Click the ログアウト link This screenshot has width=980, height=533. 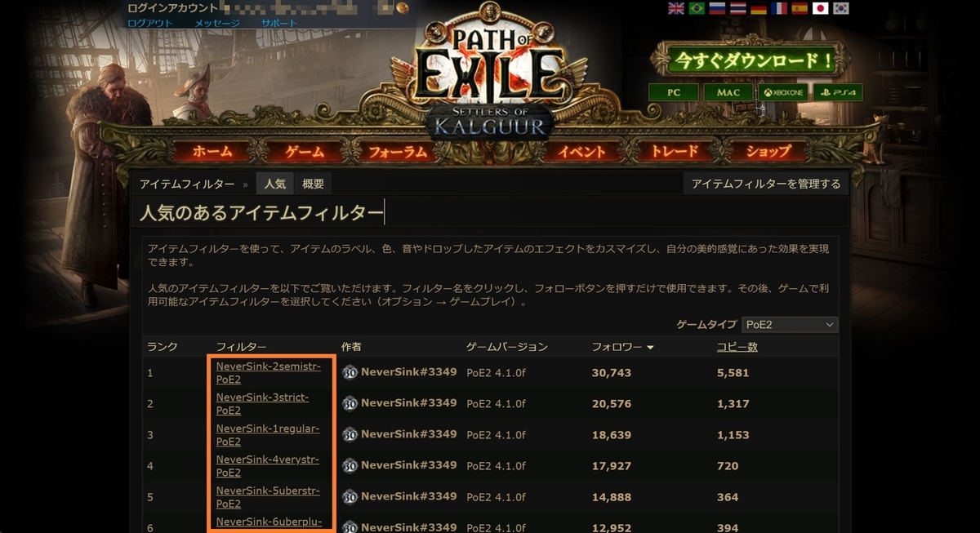150,23
